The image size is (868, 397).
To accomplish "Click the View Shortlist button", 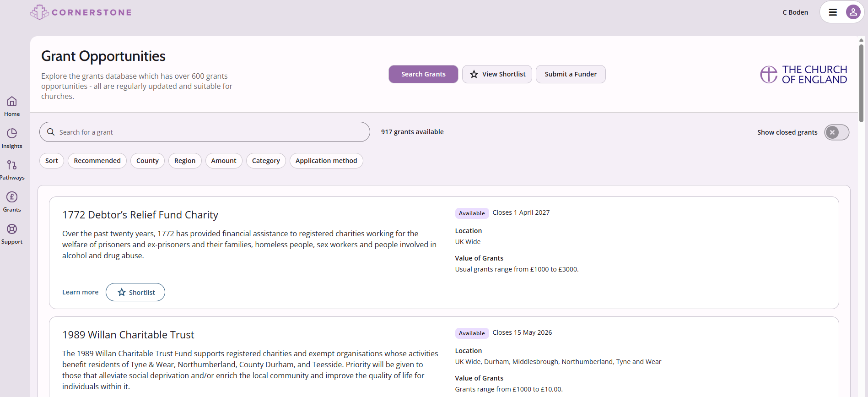I will 497,74.
